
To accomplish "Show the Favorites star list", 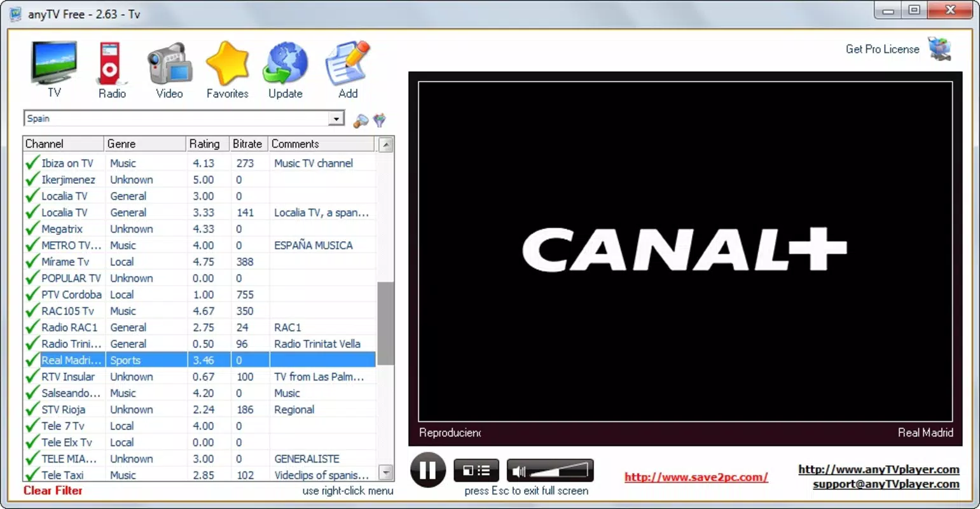I will coord(227,69).
